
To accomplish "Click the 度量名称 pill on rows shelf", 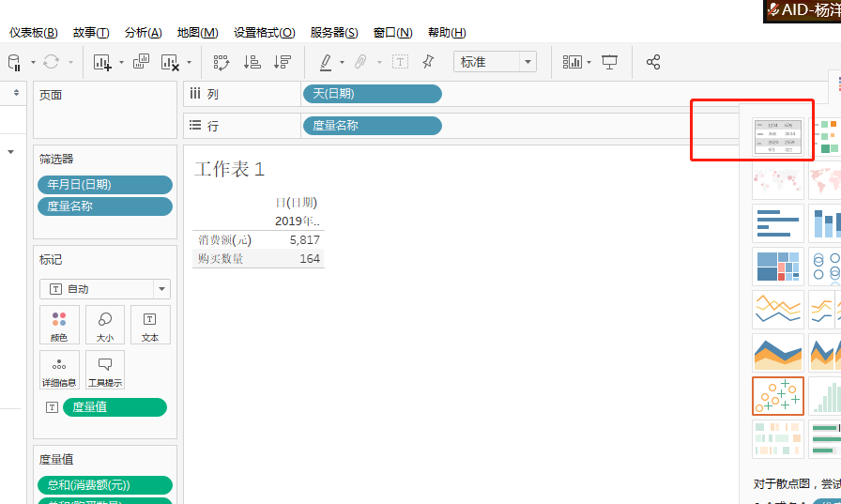I will (373, 126).
